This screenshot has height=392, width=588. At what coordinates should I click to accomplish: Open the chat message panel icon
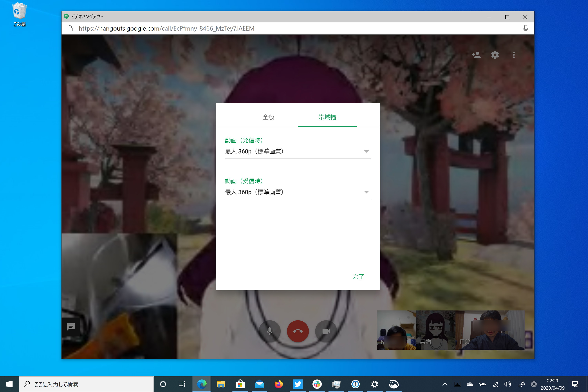tap(71, 327)
